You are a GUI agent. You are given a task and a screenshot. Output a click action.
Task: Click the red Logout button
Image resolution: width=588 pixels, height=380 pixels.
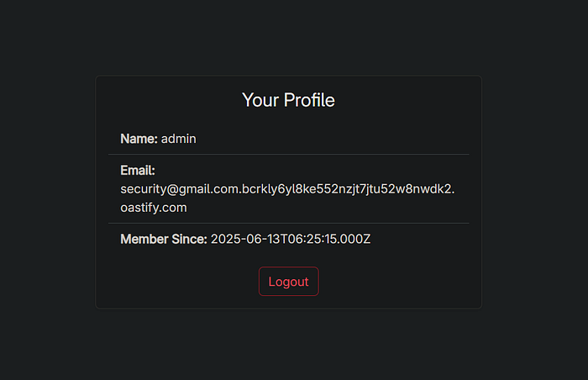pyautogui.click(x=288, y=282)
